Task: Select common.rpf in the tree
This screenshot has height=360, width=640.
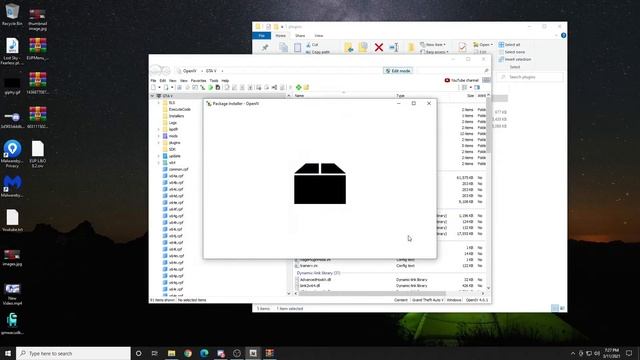Action: click(x=178, y=169)
